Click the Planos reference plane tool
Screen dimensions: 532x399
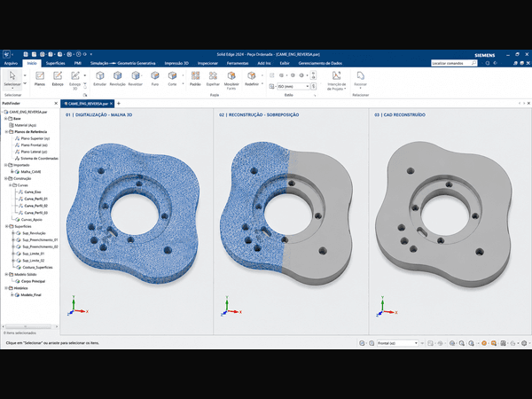pyautogui.click(x=40, y=78)
